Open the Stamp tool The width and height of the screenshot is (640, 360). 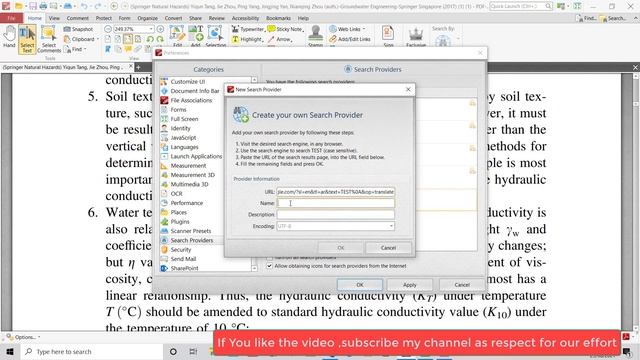(315, 36)
